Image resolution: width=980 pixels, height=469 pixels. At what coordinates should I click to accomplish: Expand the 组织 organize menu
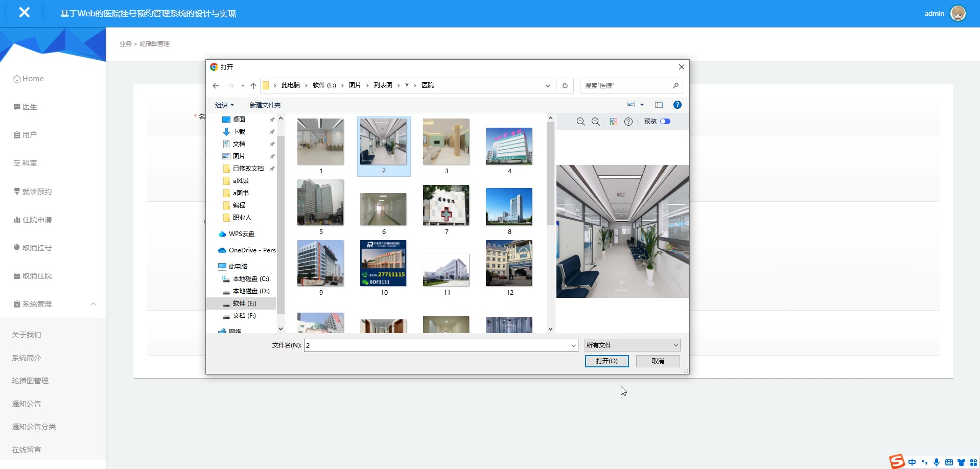click(x=224, y=105)
